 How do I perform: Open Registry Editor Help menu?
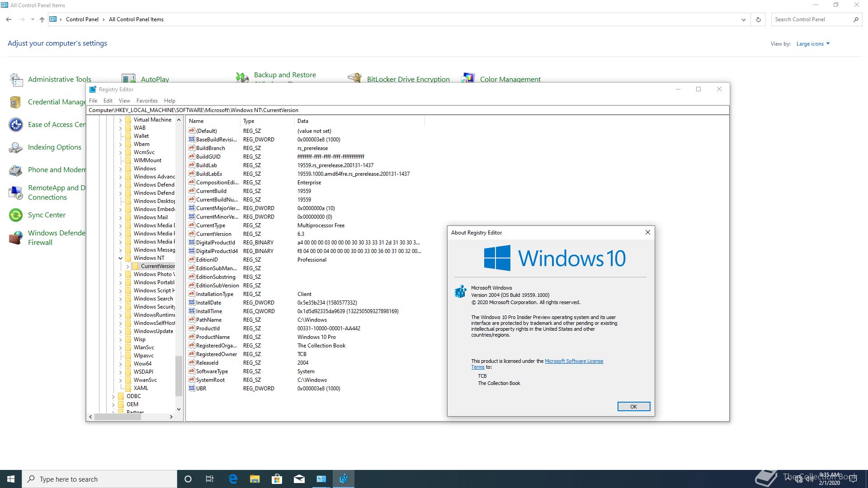click(170, 101)
